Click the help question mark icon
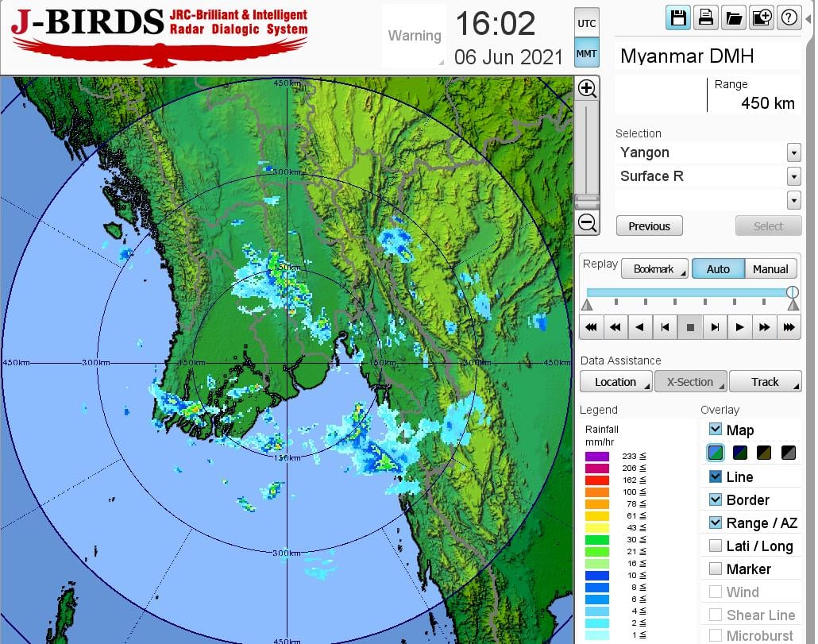 pos(789,17)
